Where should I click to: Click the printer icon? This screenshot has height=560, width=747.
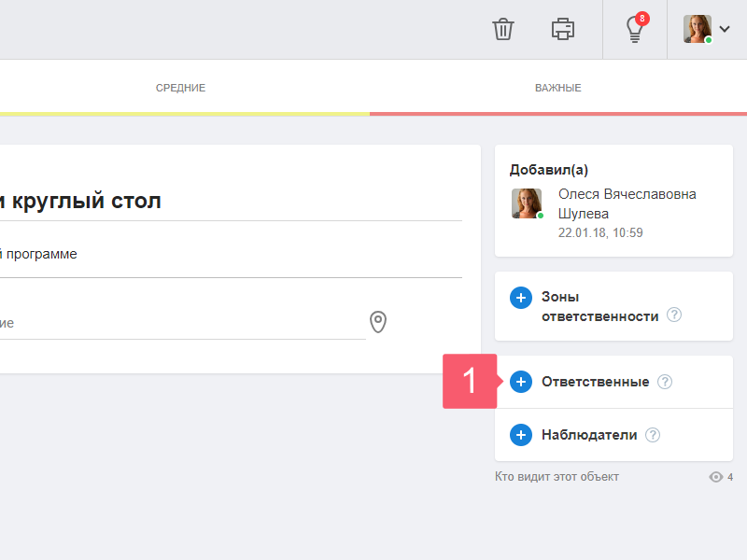pyautogui.click(x=563, y=29)
